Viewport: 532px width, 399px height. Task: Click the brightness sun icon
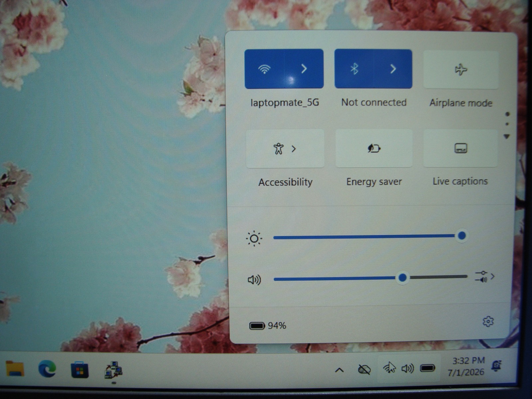click(x=254, y=238)
